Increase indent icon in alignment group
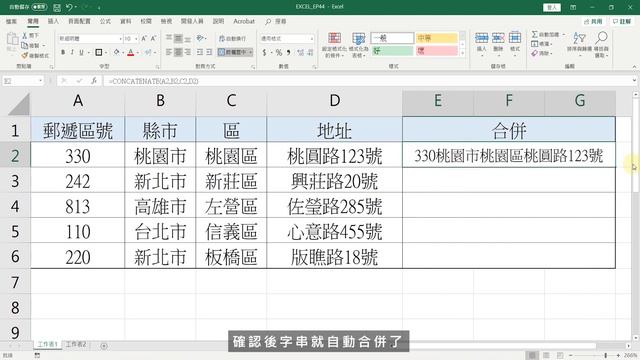Image resolution: width=640 pixels, height=360 pixels. point(209,52)
